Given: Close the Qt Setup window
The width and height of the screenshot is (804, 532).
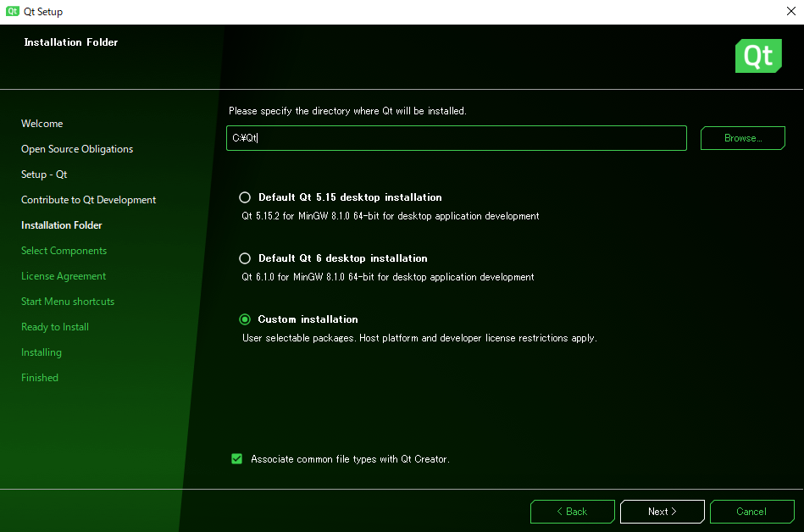Looking at the screenshot, I should (x=790, y=11).
